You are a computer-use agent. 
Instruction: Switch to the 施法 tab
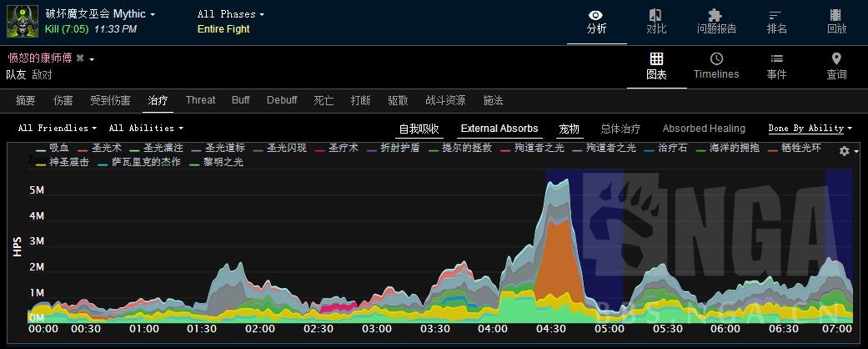[x=493, y=100]
